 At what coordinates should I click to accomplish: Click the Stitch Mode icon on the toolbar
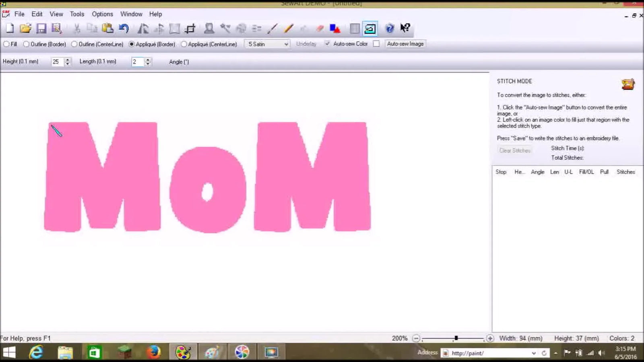point(370,29)
